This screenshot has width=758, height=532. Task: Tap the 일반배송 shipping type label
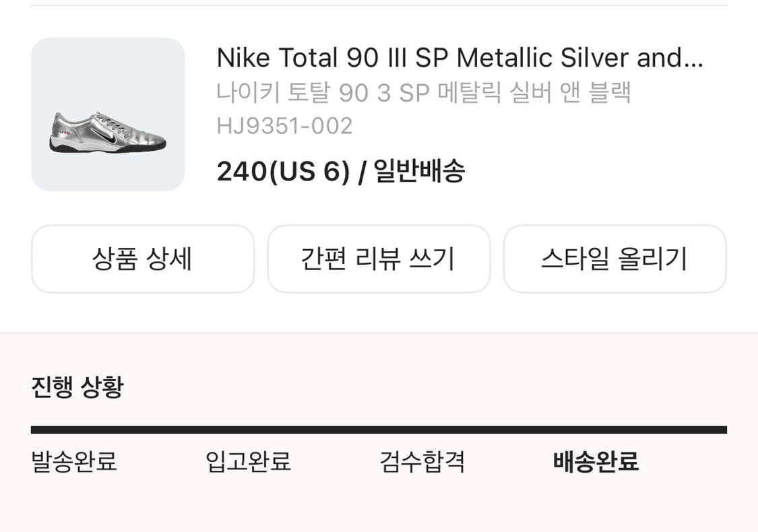[x=419, y=172]
